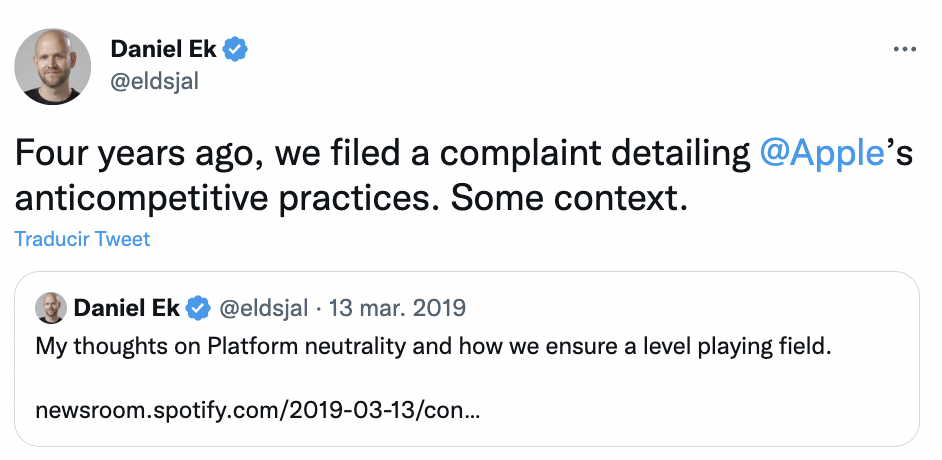
Task: Click the @eldsjal handle in the quoted tweet
Action: [x=263, y=308]
